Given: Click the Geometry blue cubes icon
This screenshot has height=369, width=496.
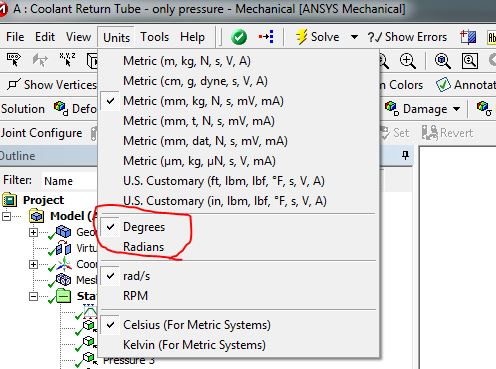Looking at the screenshot, I should [x=63, y=232].
